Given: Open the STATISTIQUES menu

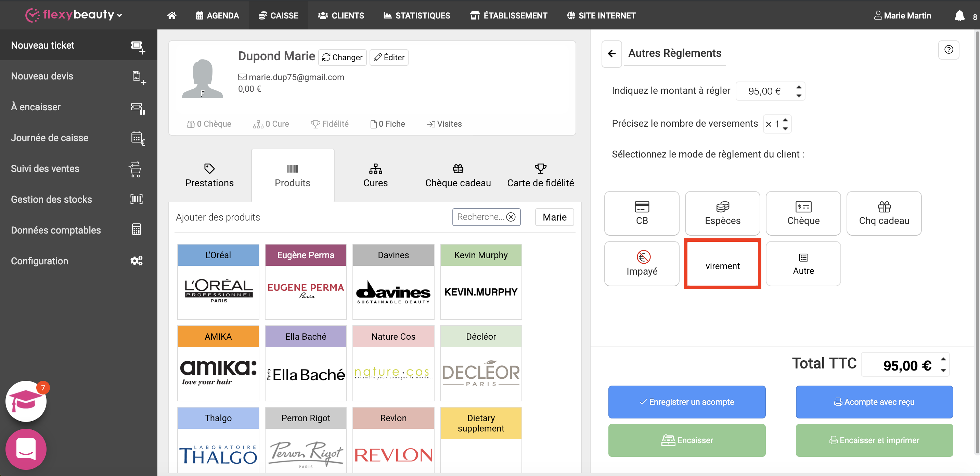Looking at the screenshot, I should [x=416, y=16].
